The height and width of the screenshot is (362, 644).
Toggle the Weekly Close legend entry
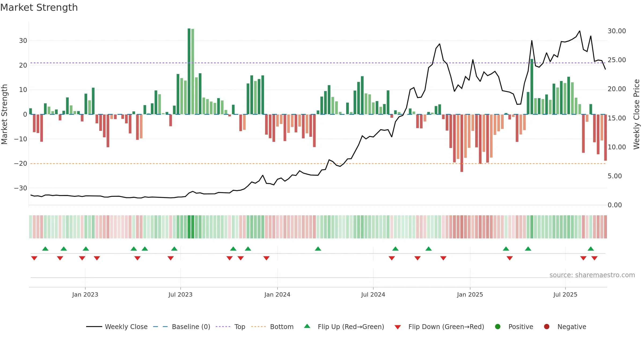[x=117, y=327]
